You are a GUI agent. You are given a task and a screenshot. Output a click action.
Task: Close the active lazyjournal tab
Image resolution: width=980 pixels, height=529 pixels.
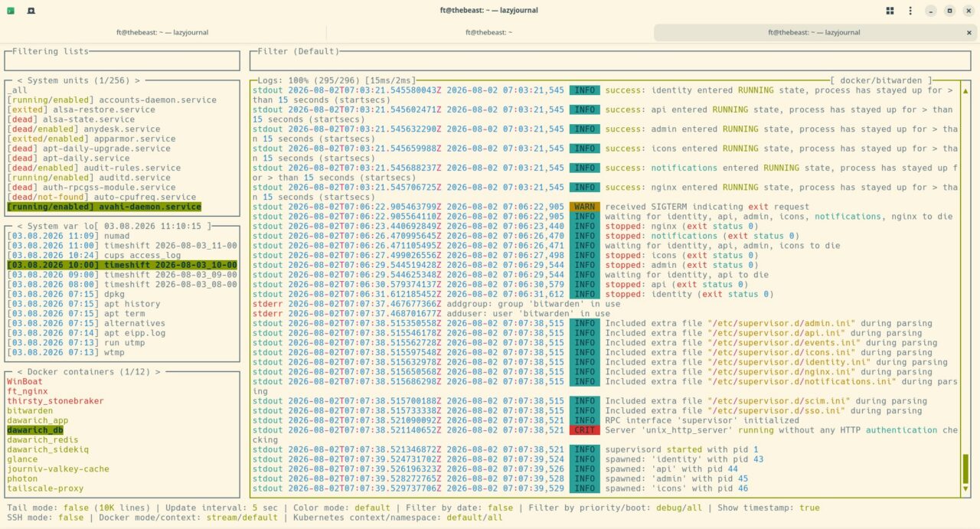coord(971,32)
